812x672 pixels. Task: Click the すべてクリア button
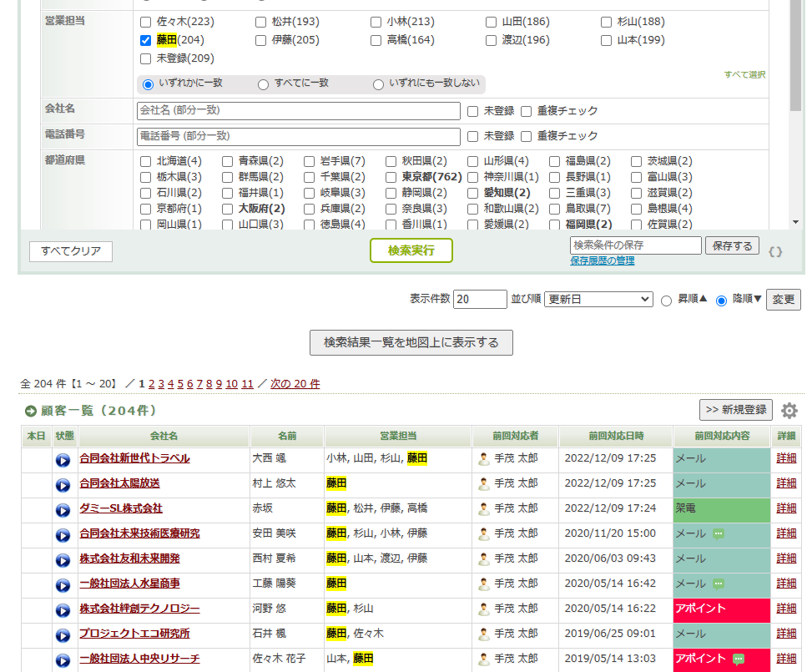[71, 251]
